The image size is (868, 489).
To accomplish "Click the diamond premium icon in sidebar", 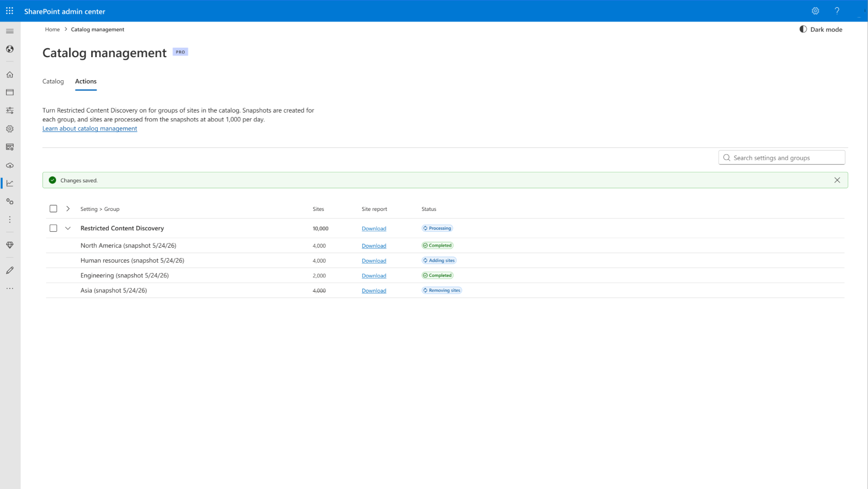I will 10,245.
